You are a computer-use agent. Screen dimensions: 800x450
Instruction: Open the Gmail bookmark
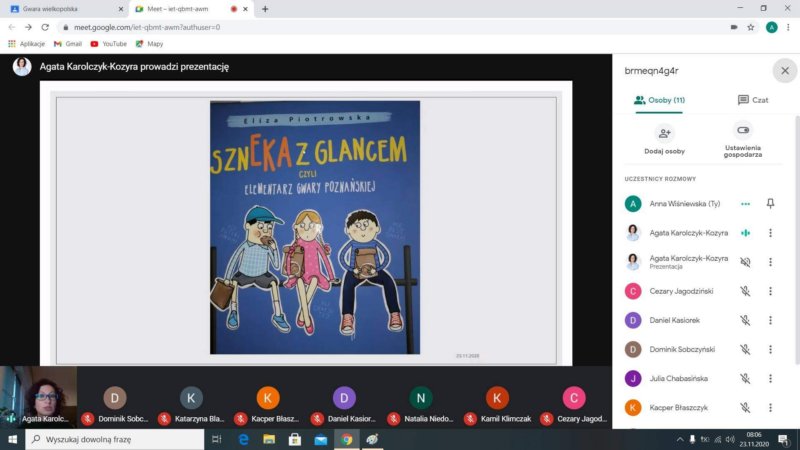pyautogui.click(x=68, y=44)
